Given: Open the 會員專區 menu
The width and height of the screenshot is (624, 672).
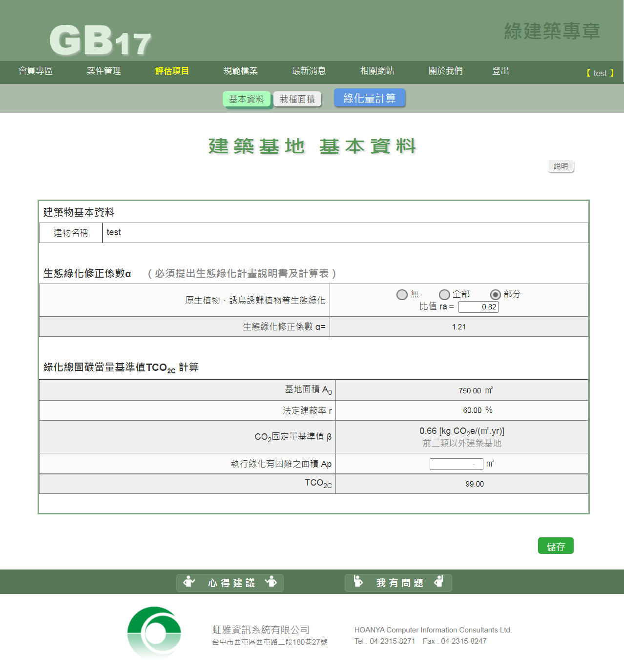Looking at the screenshot, I should coord(36,71).
